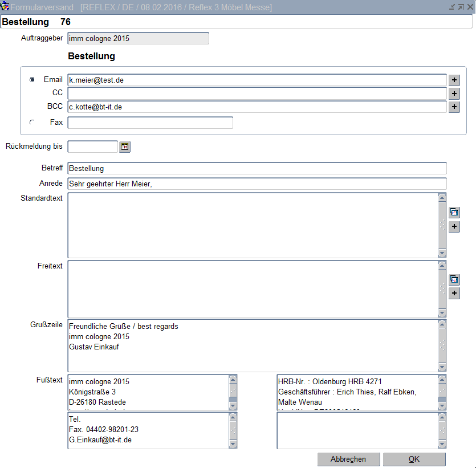Open the calendar picker for Rückmeldung bis
The image size is (476, 468).
pyautogui.click(x=125, y=147)
